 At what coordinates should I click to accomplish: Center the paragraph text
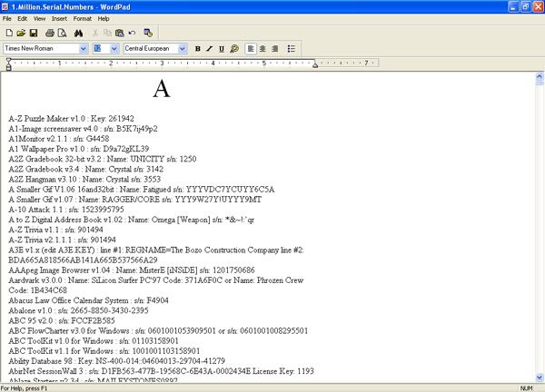(263, 49)
